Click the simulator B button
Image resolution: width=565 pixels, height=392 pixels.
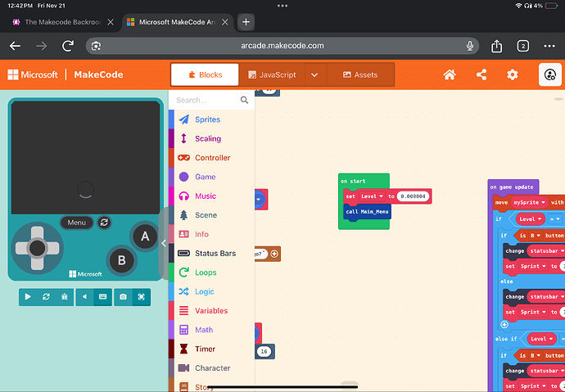pyautogui.click(x=122, y=260)
